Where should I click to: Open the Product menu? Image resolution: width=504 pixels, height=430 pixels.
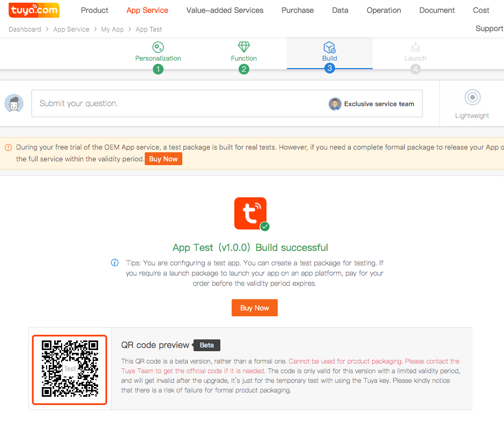(94, 10)
